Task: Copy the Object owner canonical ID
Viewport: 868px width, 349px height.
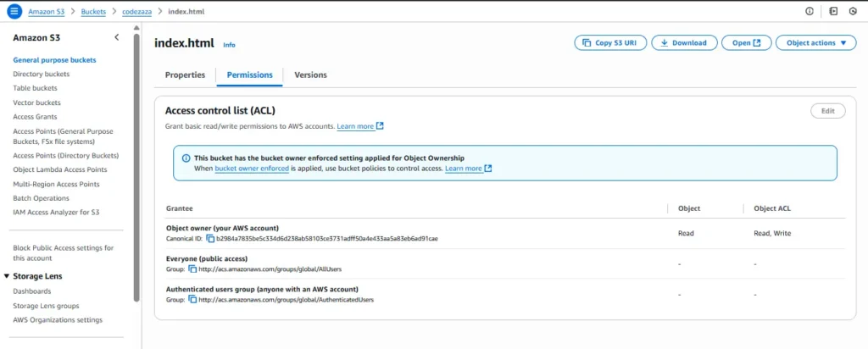Action: coord(210,239)
